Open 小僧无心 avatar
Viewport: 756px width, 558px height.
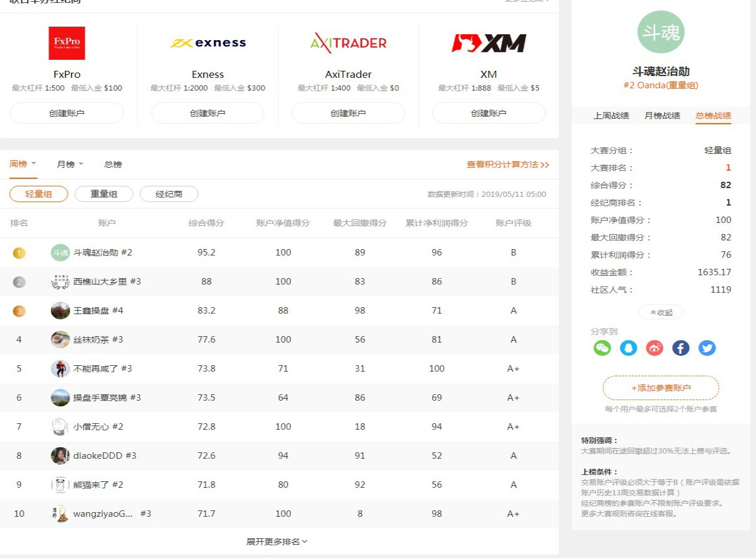[x=60, y=427]
